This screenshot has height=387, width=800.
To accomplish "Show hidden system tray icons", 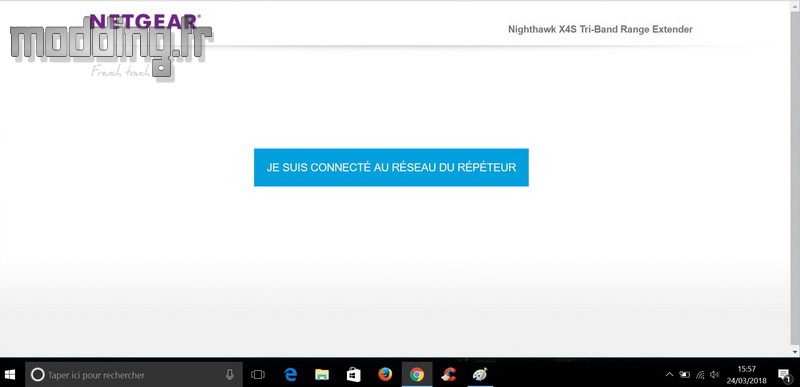I will click(x=669, y=375).
